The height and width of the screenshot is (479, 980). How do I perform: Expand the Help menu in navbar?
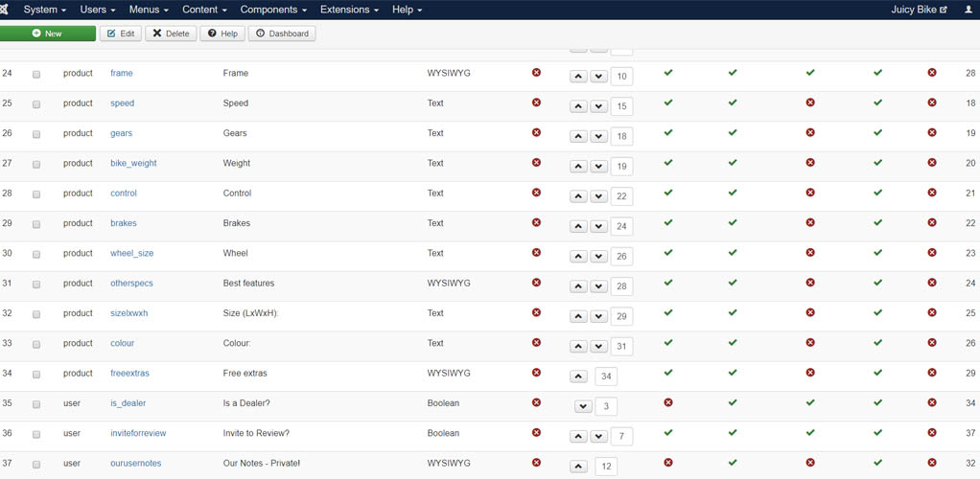pyautogui.click(x=407, y=10)
